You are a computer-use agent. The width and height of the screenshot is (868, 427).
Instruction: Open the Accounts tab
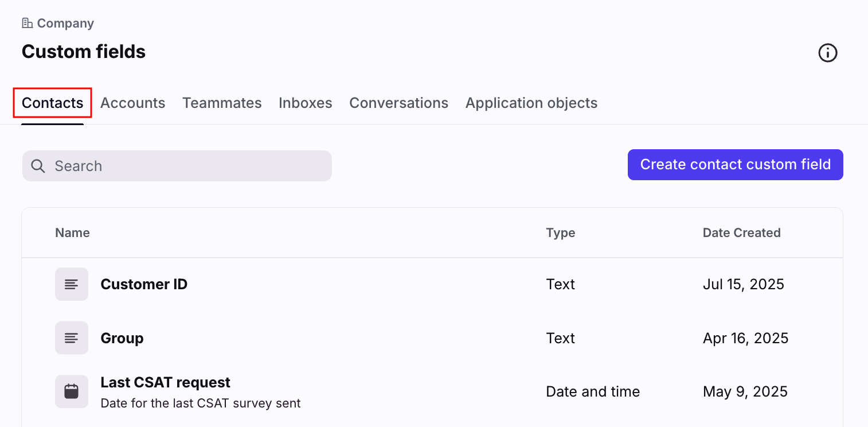click(132, 103)
